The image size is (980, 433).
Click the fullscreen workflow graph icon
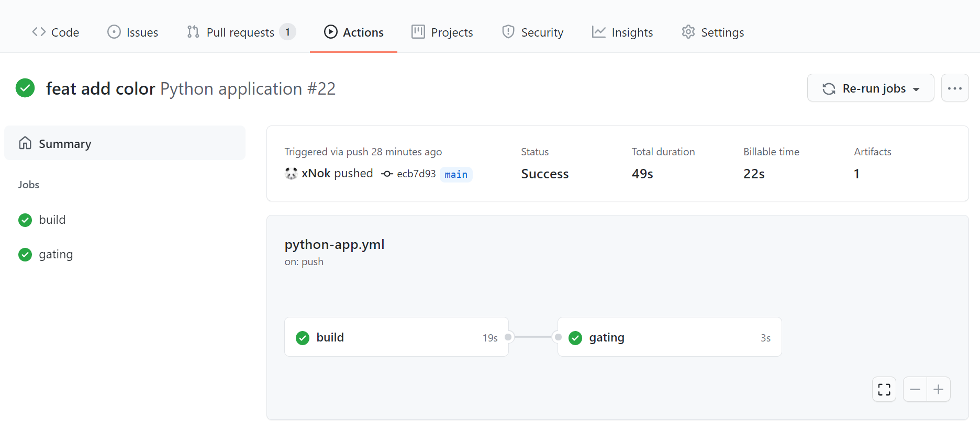point(884,390)
